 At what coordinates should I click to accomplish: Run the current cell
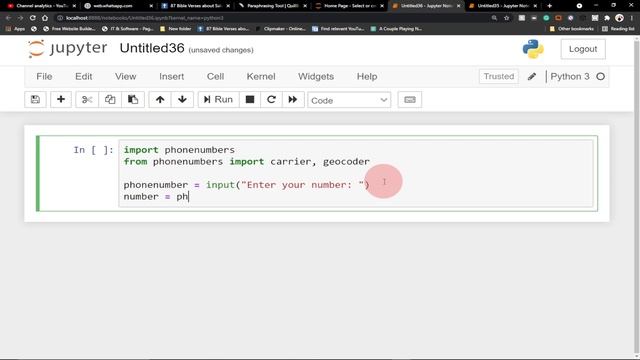tap(218, 100)
